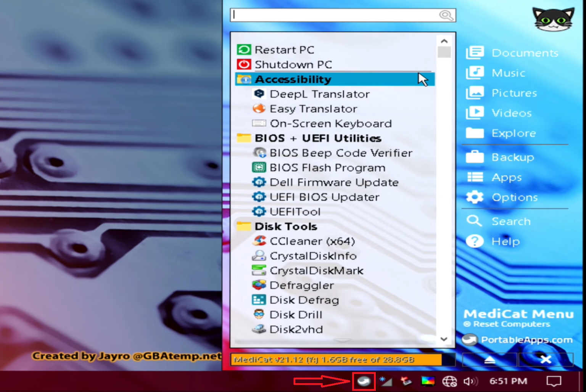Launch DeepL Translator
Viewport: 586px width, 392px height.
tap(320, 94)
